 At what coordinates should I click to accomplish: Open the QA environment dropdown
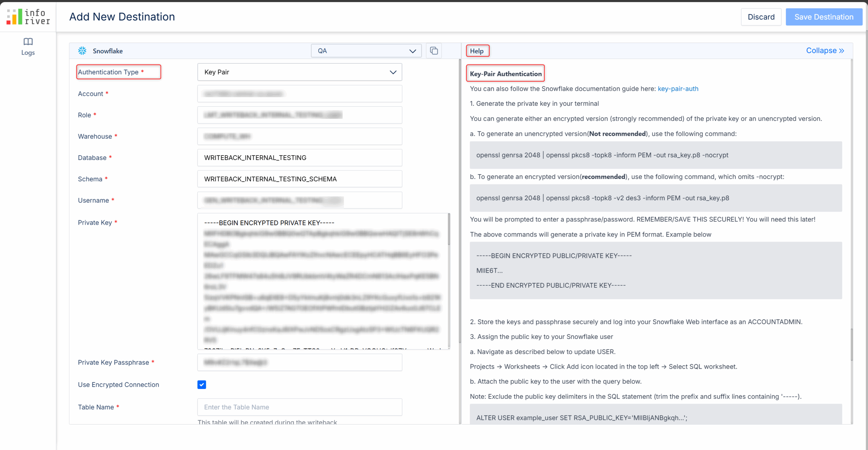[366, 51]
